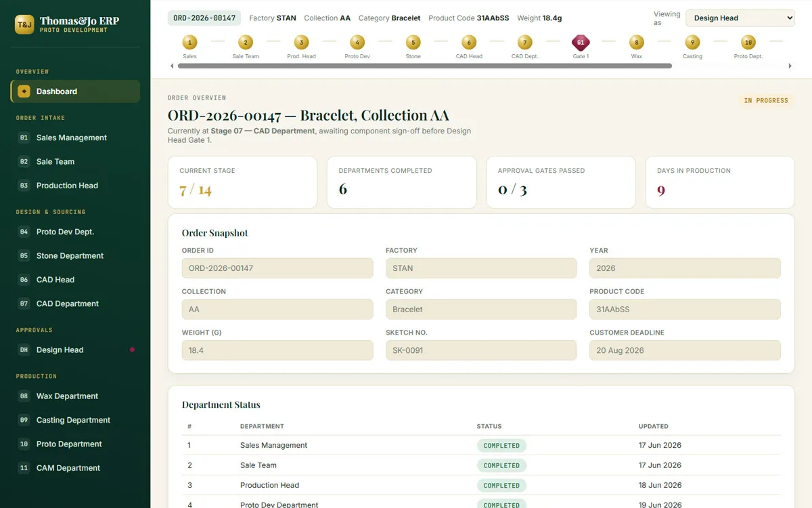The image size is (812, 508).
Task: Select stage 9 Casting circle
Action: point(692,42)
